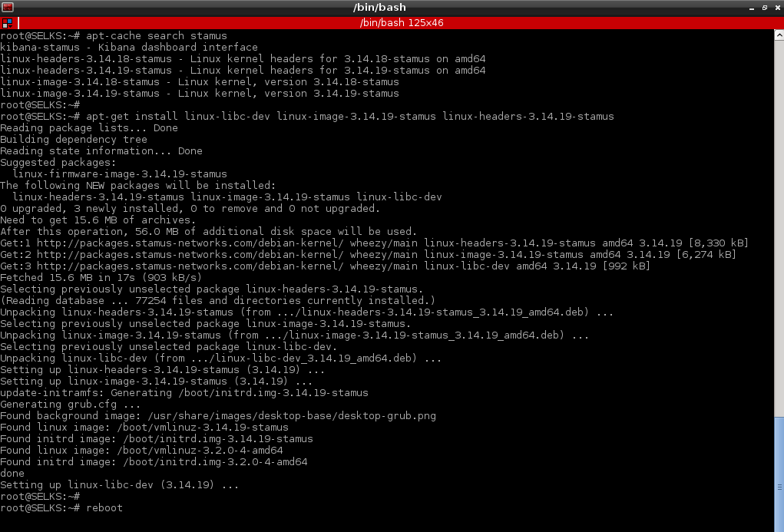Viewport: 784px width, 532px height.
Task: Click the 'Found background image' desktop-grub.png line
Action: point(218,415)
